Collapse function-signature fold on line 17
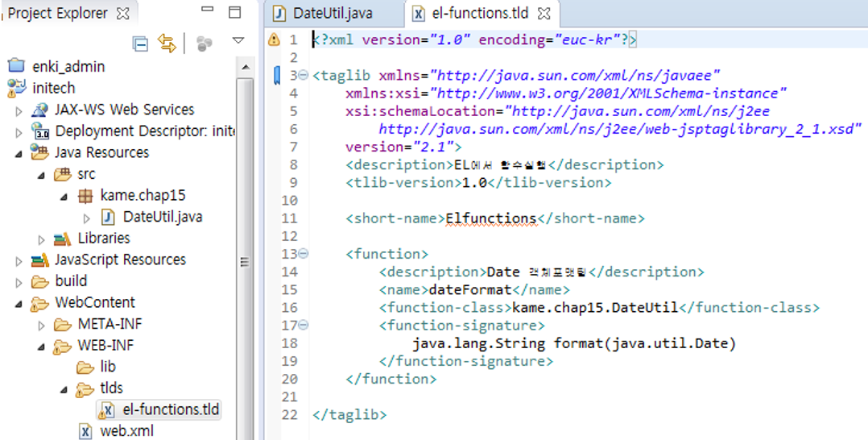The image size is (868, 440). point(304,326)
